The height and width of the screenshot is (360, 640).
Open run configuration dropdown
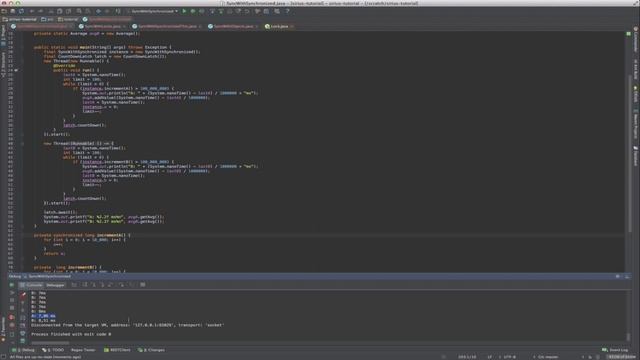[x=152, y=11]
